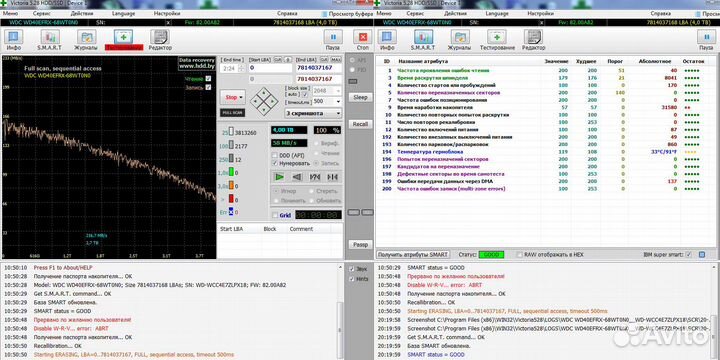Click the Passp button
720x360 pixels.
coord(360,245)
